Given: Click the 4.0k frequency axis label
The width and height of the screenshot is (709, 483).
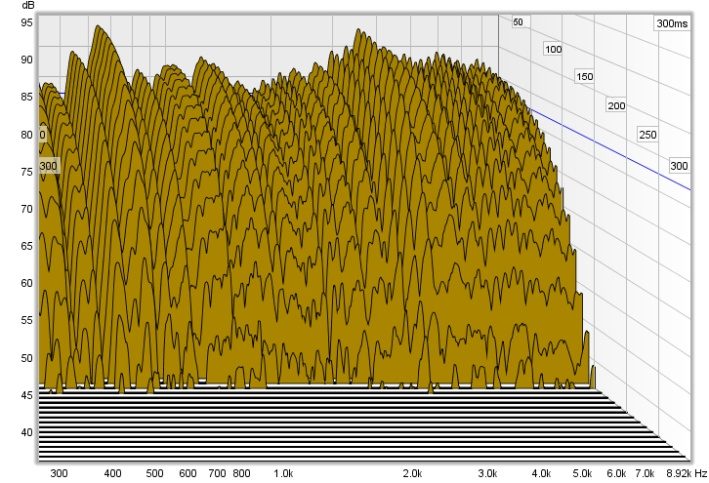Looking at the screenshot, I should point(541,474).
